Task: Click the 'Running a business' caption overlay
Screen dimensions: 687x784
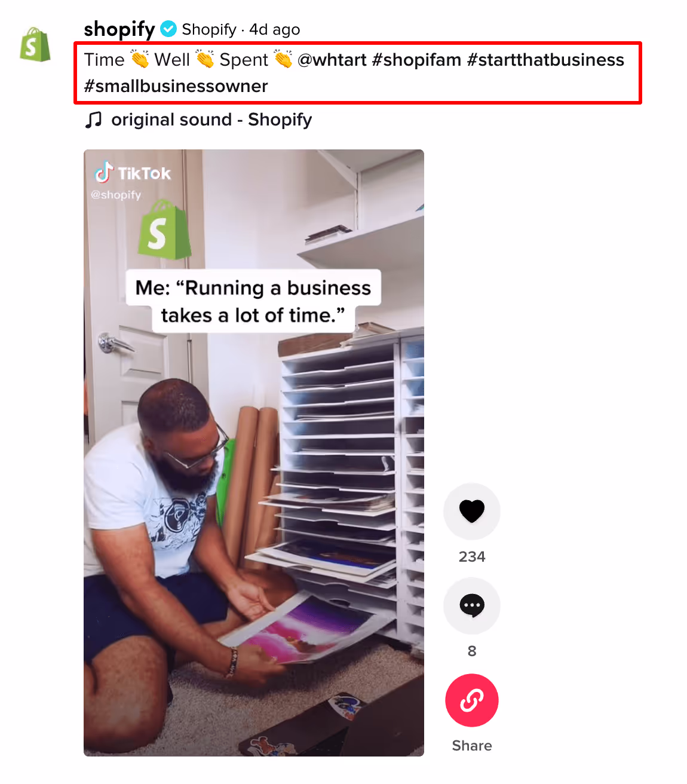Action: (x=253, y=301)
